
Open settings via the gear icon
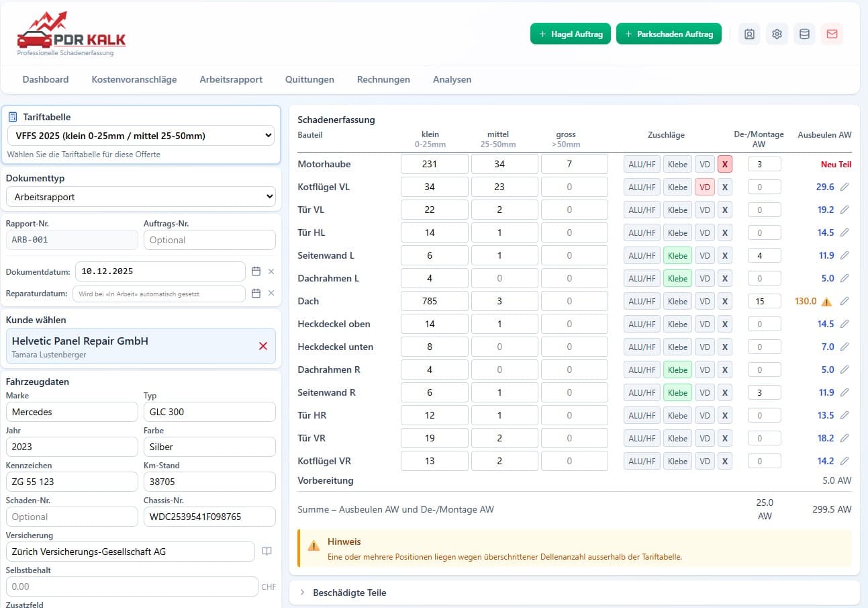click(777, 34)
